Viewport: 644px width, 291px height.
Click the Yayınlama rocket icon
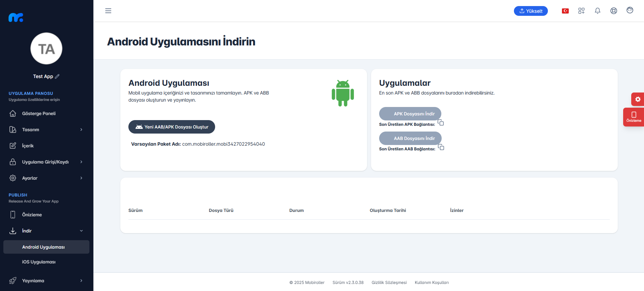(x=13, y=281)
